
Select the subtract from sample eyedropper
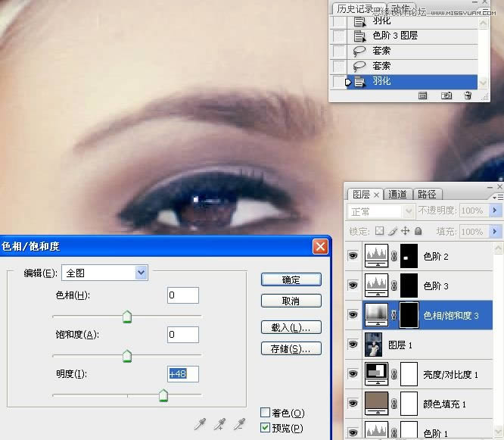click(x=240, y=425)
